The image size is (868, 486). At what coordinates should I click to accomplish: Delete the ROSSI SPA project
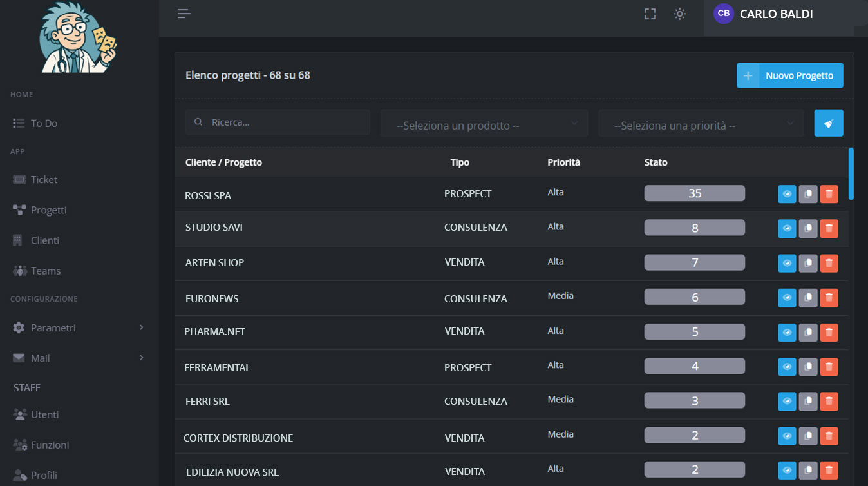pos(829,194)
